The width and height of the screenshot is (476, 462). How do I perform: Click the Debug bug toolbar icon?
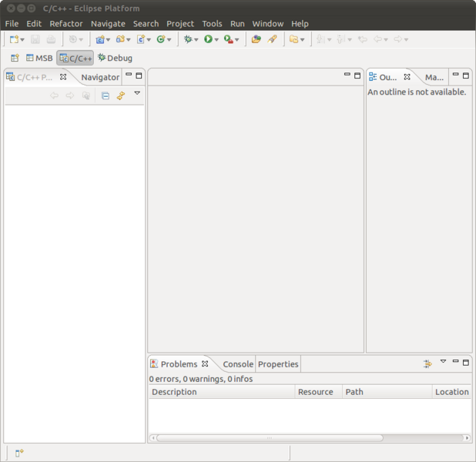[x=188, y=39]
